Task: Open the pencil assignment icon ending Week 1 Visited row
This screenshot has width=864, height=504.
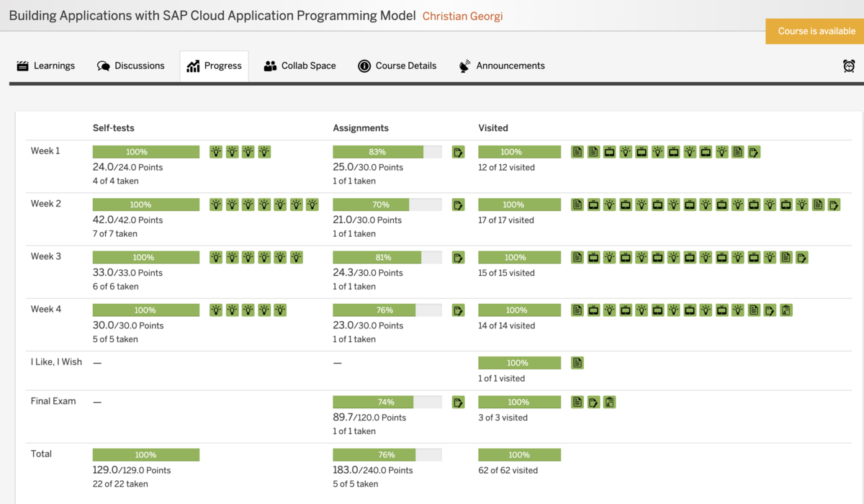Action: (x=754, y=152)
